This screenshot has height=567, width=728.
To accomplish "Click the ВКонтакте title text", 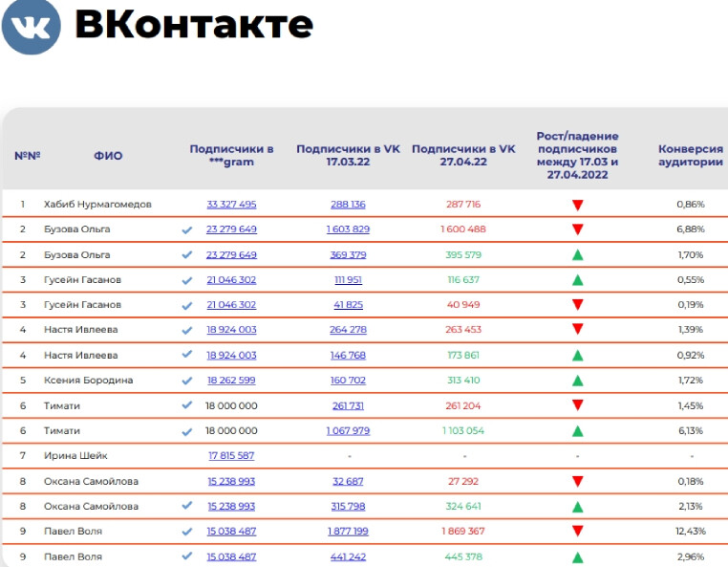I will (193, 25).
